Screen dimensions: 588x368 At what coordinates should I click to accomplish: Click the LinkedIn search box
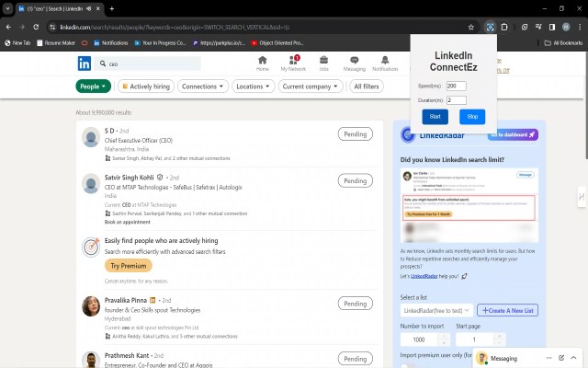pos(147,63)
